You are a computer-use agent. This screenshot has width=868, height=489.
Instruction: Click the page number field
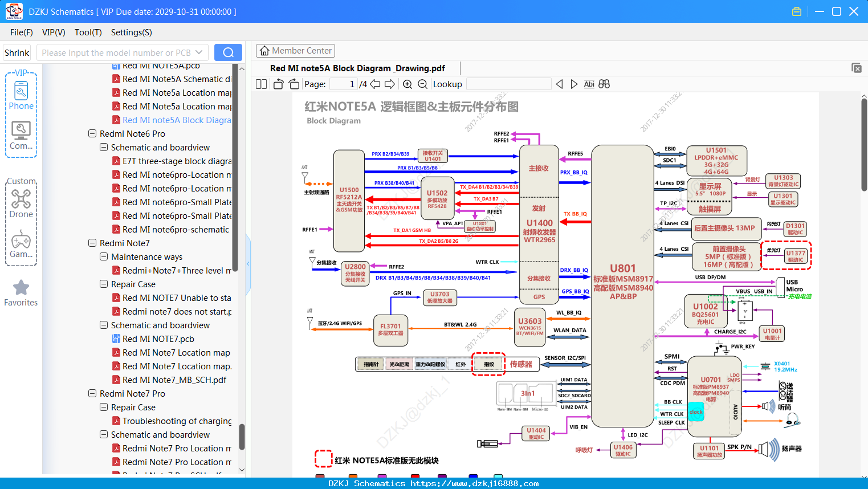click(344, 84)
